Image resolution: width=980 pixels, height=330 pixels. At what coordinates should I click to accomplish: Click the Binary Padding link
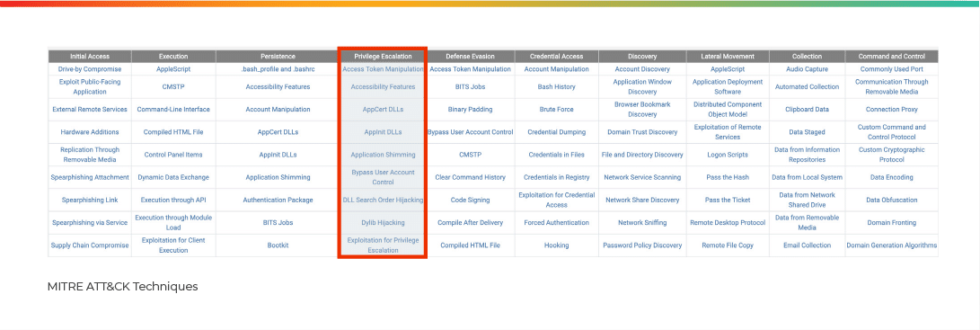[x=471, y=109]
